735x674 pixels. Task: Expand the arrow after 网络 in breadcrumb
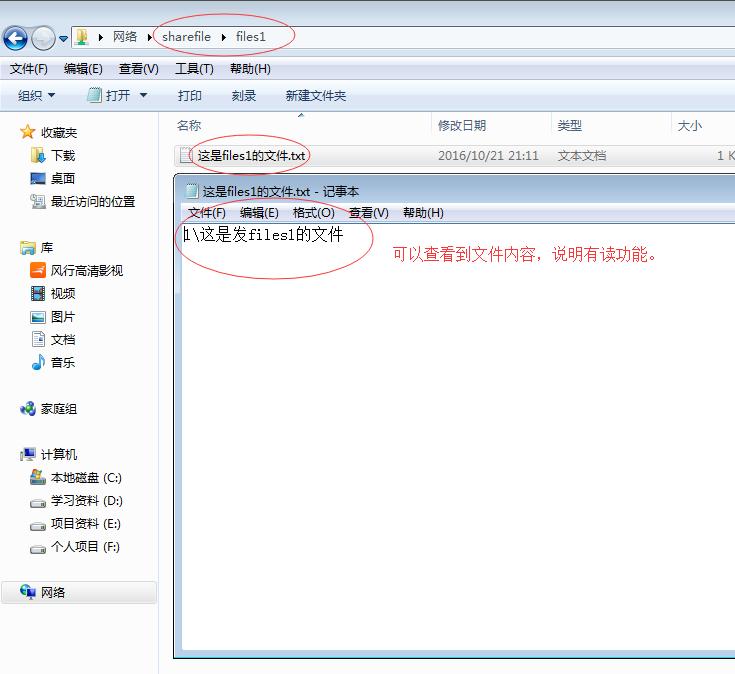click(x=149, y=37)
